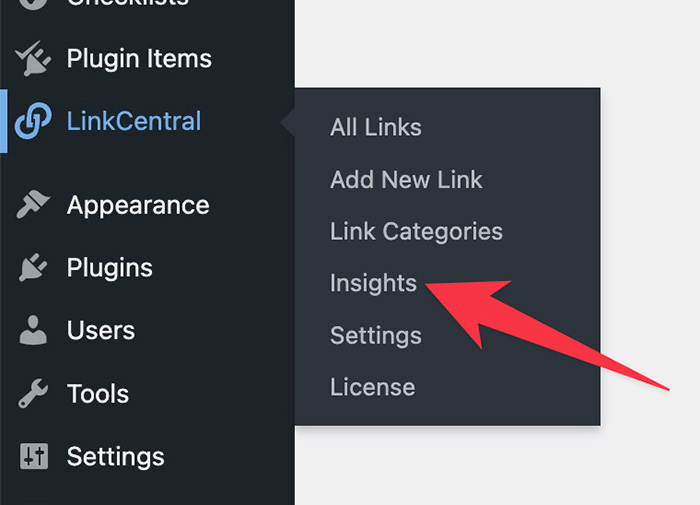This screenshot has width=700, height=505.
Task: Click the Users person icon
Action: tap(33, 331)
